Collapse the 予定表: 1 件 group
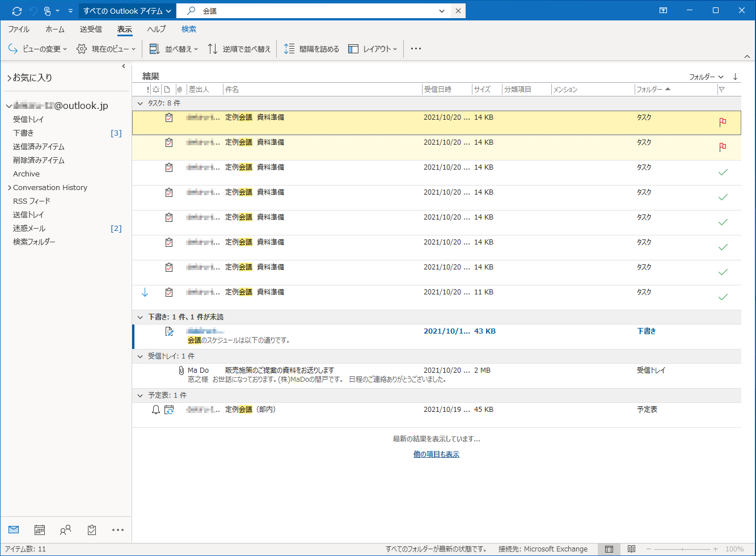Screen dimensions: 756x556 click(x=141, y=395)
